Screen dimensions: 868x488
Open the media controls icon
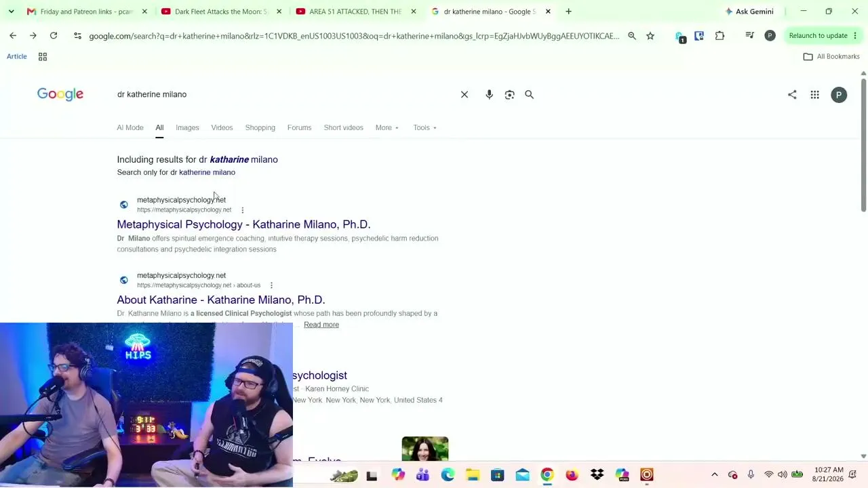[x=749, y=36]
